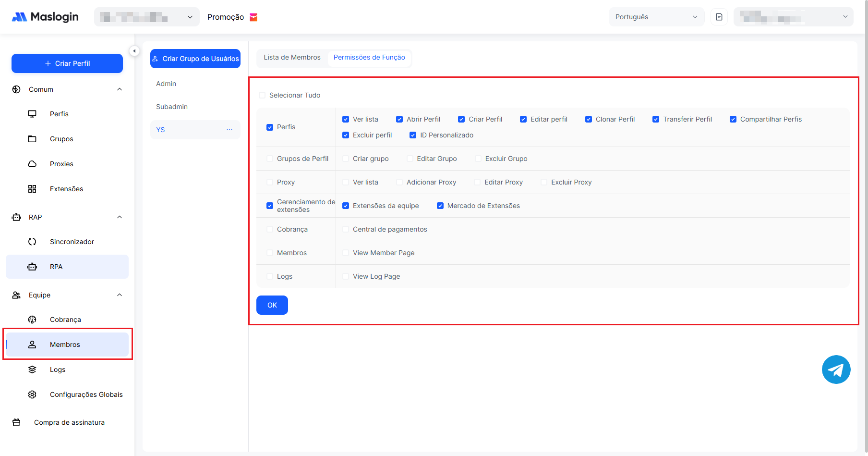Open Sincronizador from the sidebar icon
Image resolution: width=868 pixels, height=456 pixels.
pos(32,242)
